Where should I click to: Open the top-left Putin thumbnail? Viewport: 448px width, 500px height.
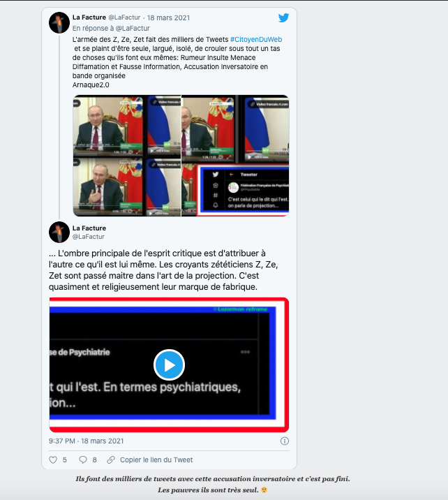(x=127, y=125)
